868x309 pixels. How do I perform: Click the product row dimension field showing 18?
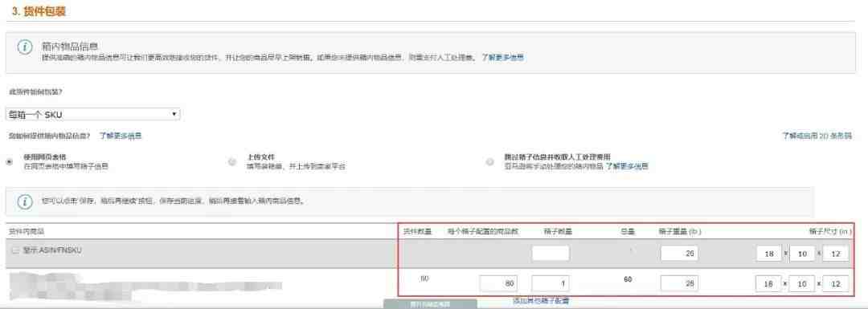tap(769, 283)
